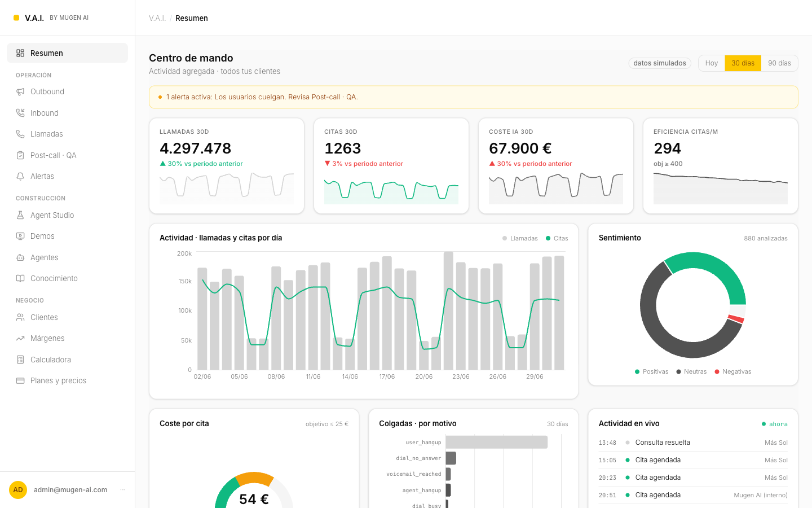Screen dimensions: 812x508
Task: Click the Márgenes trend line icon
Action: tap(20, 338)
